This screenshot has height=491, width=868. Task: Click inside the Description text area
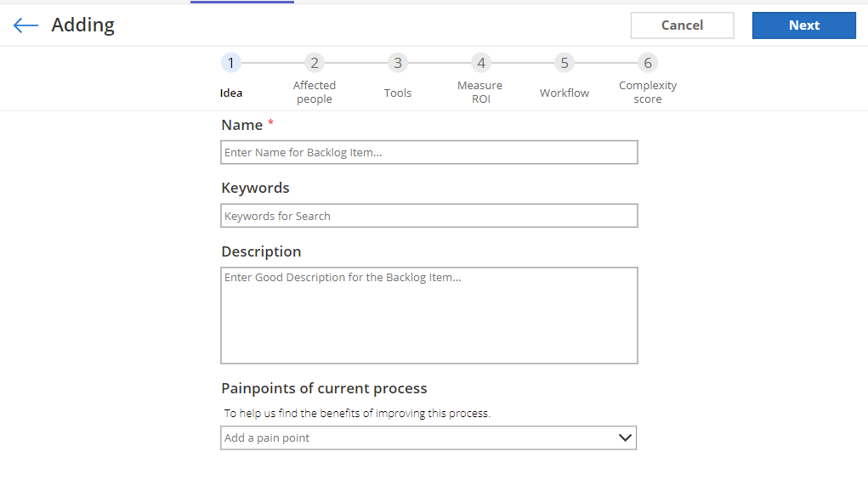(x=428, y=315)
